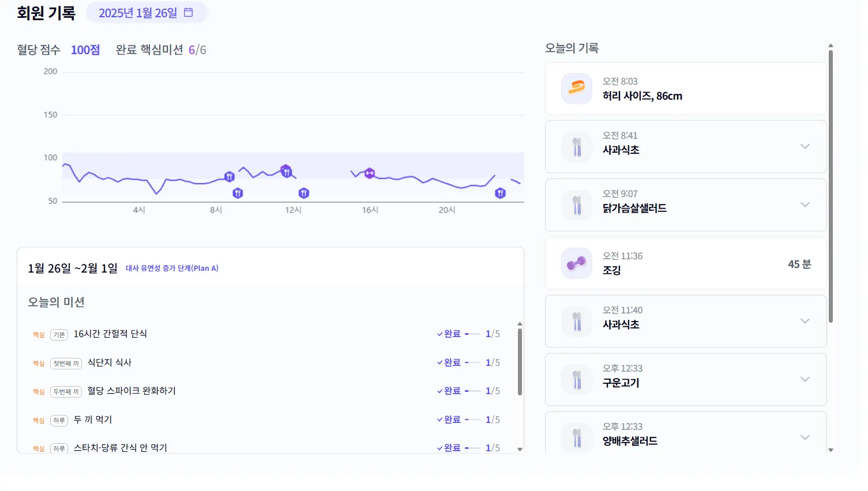Screen dimensions: 868x491
Task: Click the cutlery icon of 양배추샐러드 record
Action: click(x=577, y=437)
